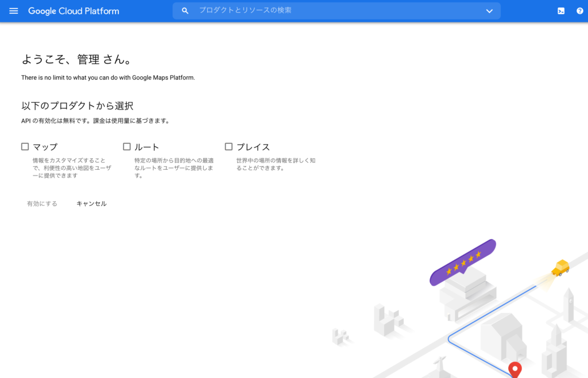Click the search magnifier icon

click(x=185, y=11)
